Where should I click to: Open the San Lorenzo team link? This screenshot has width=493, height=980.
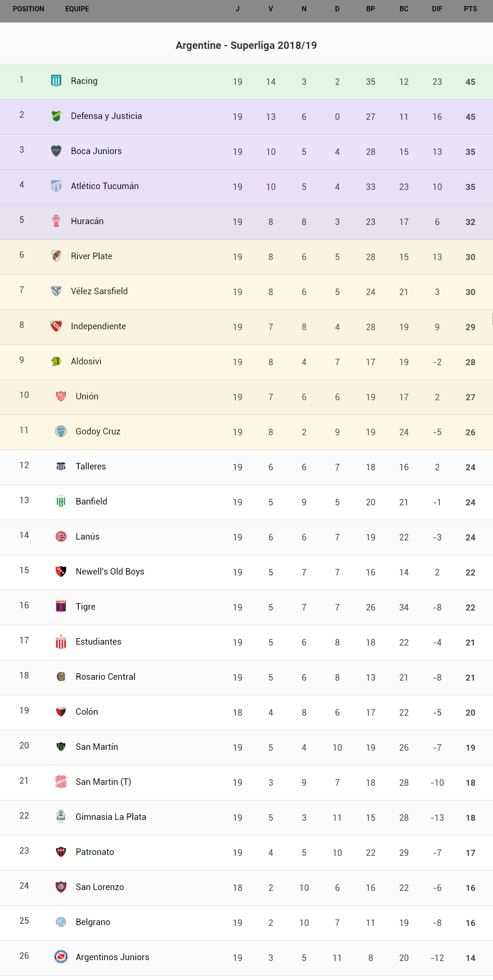(99, 887)
